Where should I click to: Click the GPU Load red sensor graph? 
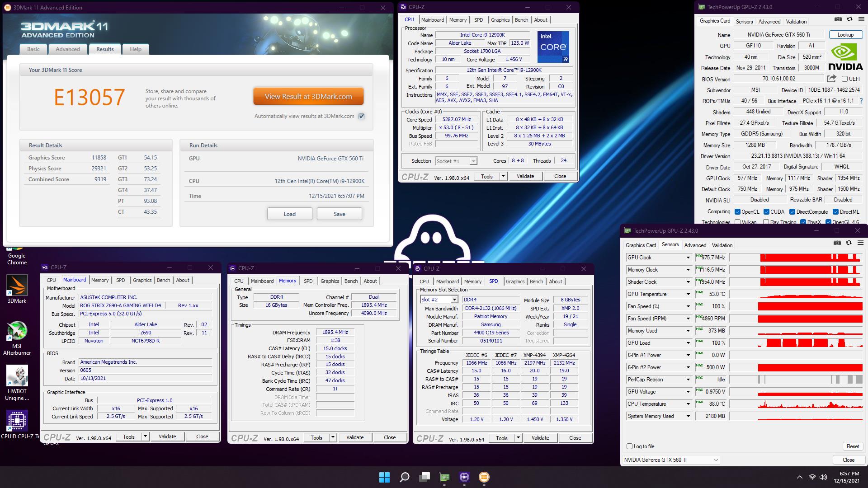[796, 343]
